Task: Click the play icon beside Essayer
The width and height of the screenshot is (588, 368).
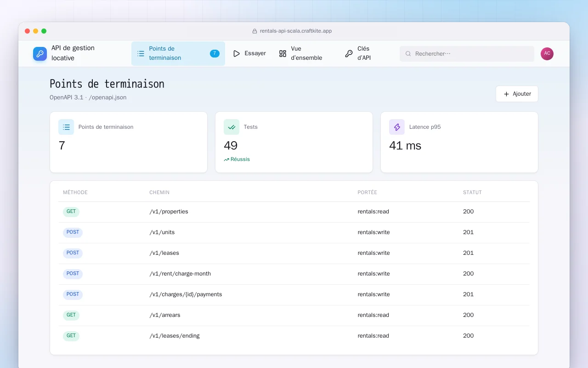Action: tap(237, 53)
